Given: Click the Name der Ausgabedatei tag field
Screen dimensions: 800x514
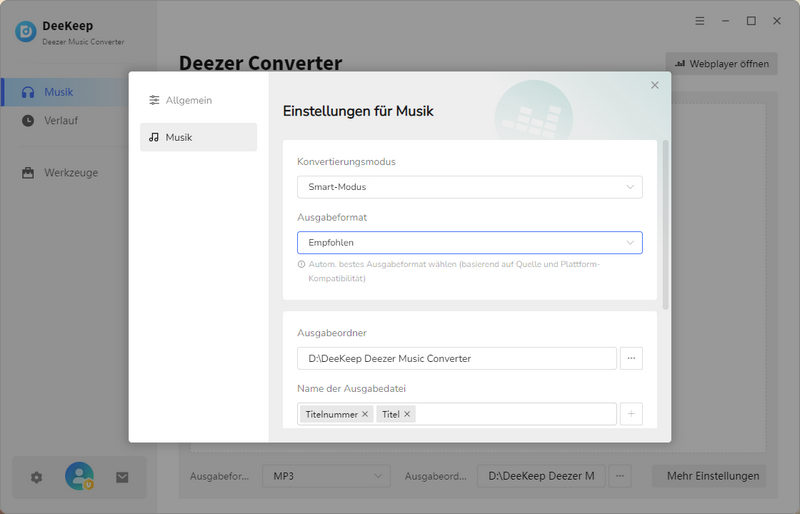Looking at the screenshot, I should click(457, 414).
